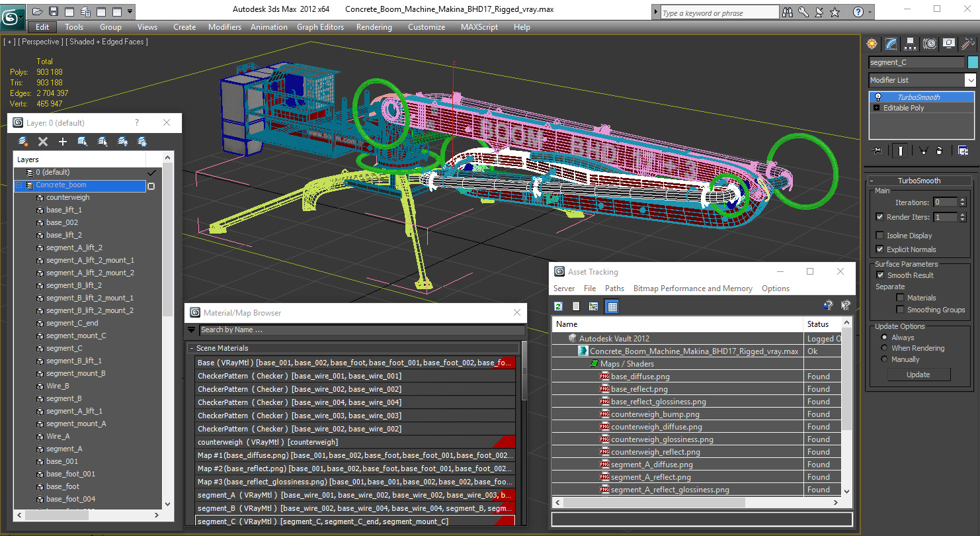Open the 3ds Max application menu button
This screenshot has height=536, width=980.
[x=11, y=17]
